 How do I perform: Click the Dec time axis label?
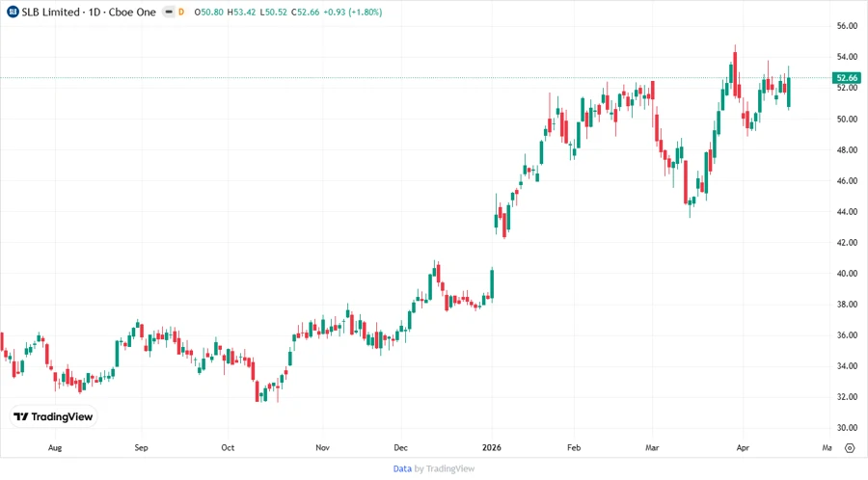pos(401,447)
